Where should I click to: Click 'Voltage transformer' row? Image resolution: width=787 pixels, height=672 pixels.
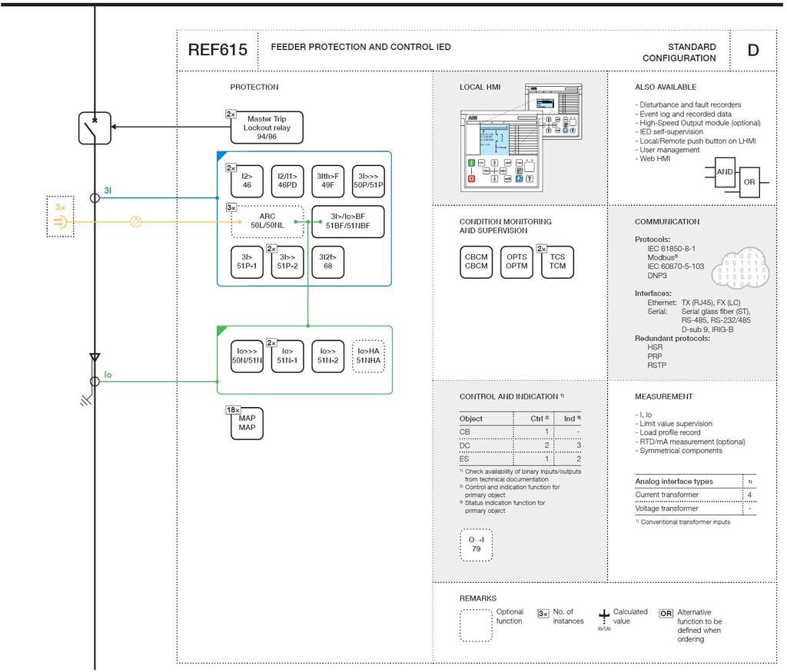pos(695,508)
